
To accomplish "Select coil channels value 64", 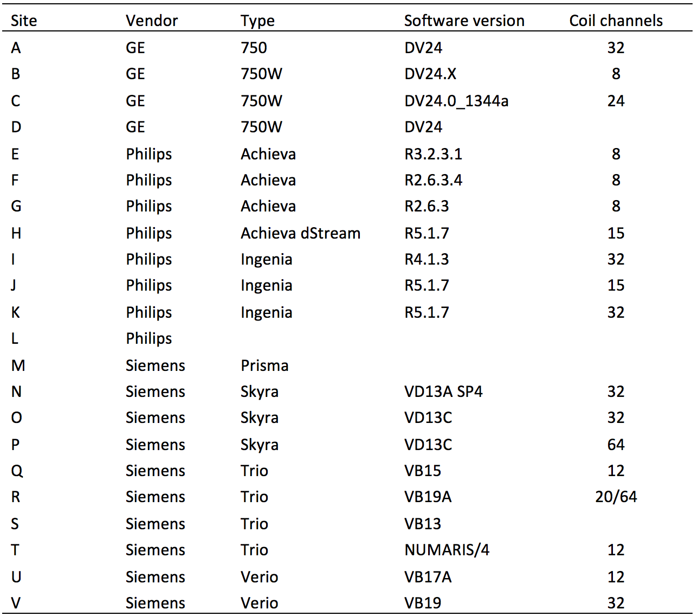I will point(616,445).
